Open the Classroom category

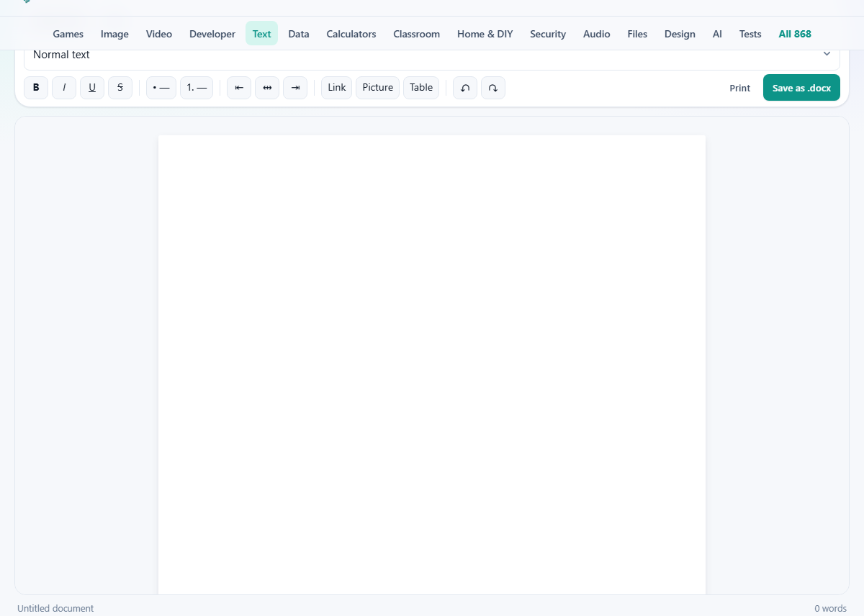tap(417, 34)
